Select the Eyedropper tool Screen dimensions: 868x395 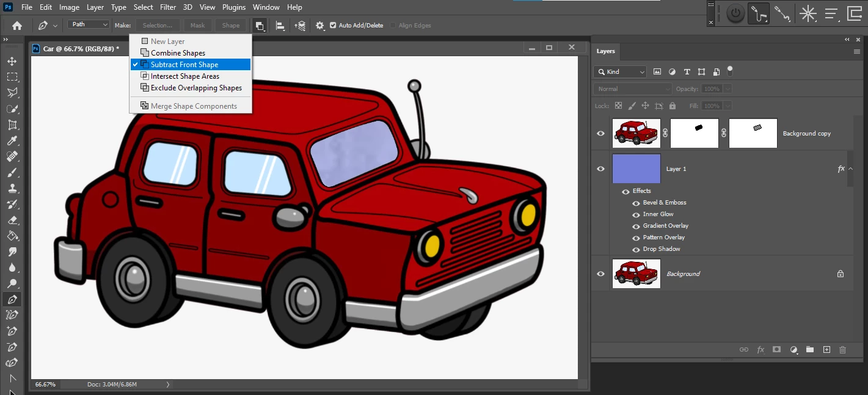coord(12,141)
